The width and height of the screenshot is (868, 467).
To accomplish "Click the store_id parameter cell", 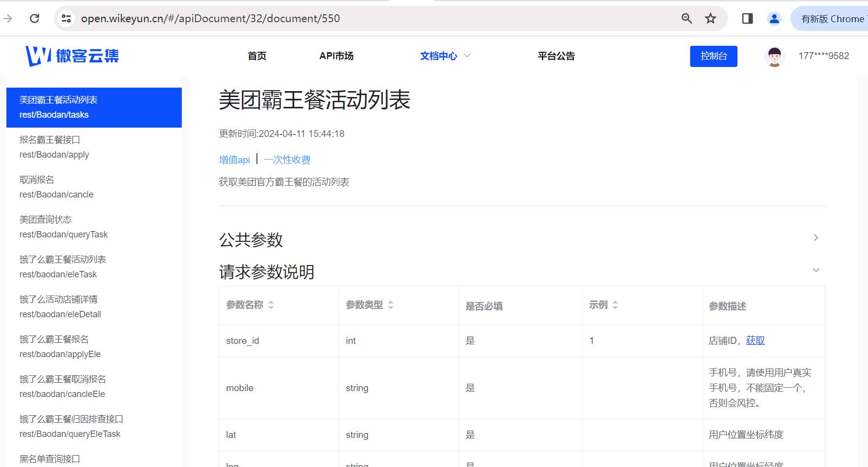I will (x=279, y=341).
